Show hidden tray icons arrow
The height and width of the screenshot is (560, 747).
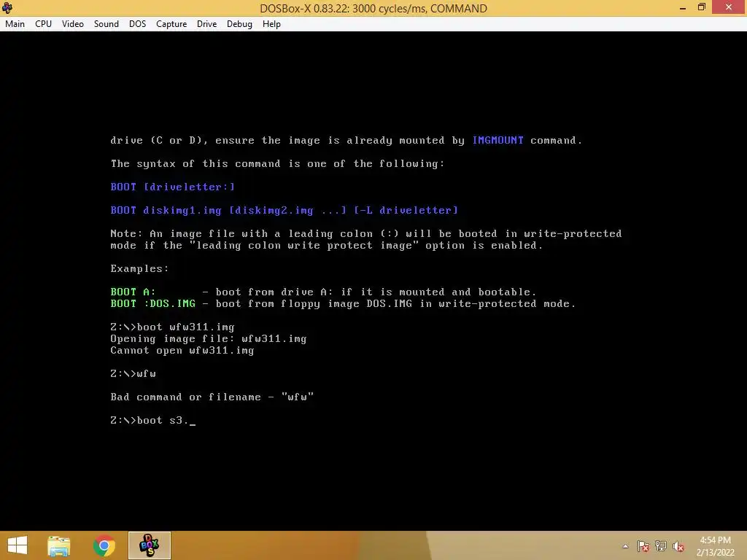(x=625, y=546)
